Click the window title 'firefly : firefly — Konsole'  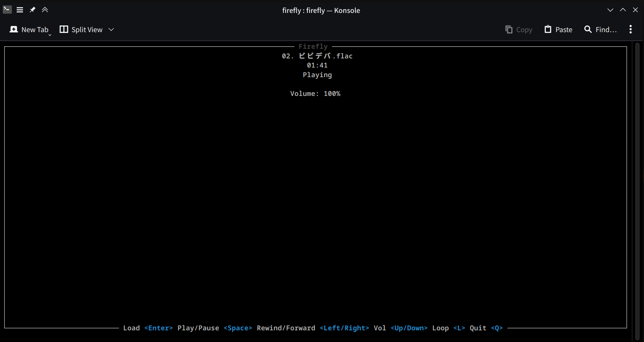coord(321,10)
